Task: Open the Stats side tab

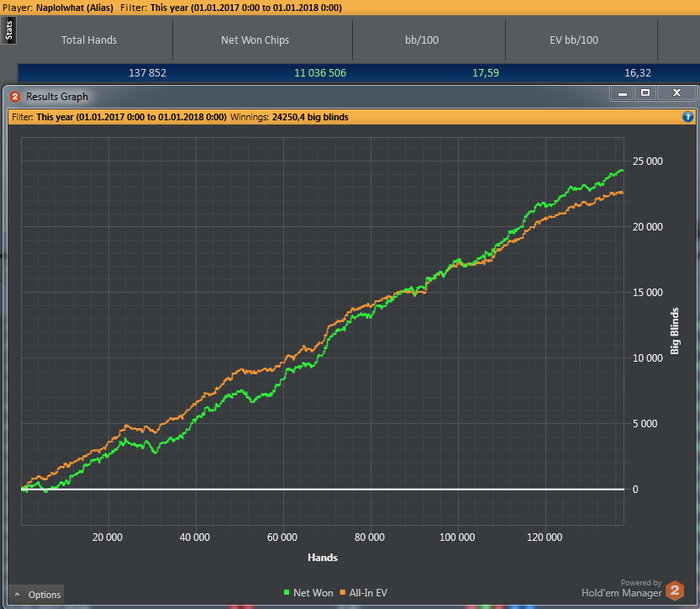Action: [8, 30]
